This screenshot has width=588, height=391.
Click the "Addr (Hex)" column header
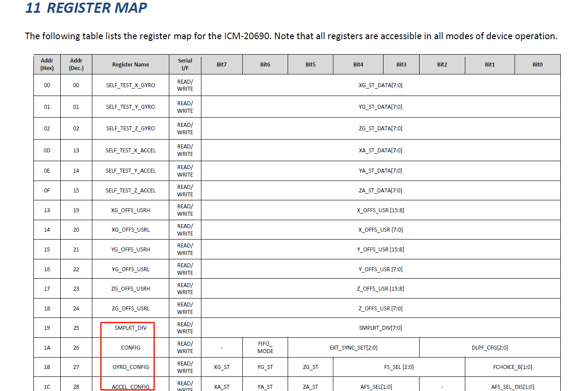point(47,64)
